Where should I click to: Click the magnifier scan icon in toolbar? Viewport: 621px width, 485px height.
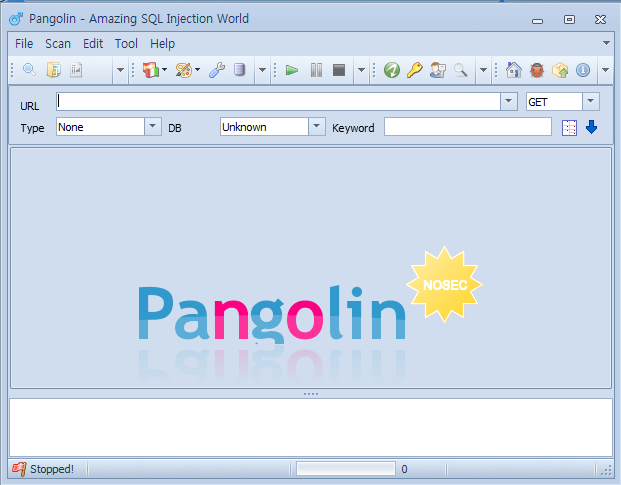[29, 70]
